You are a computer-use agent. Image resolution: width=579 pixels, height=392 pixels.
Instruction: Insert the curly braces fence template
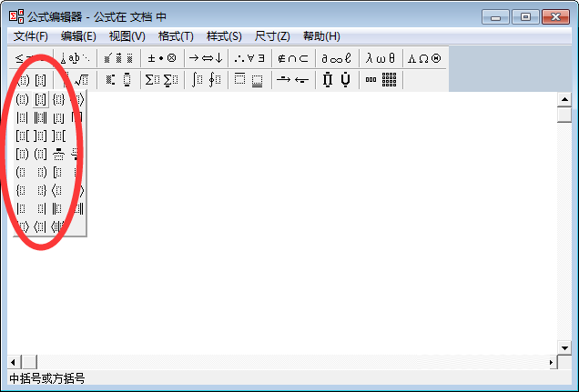[59, 98]
